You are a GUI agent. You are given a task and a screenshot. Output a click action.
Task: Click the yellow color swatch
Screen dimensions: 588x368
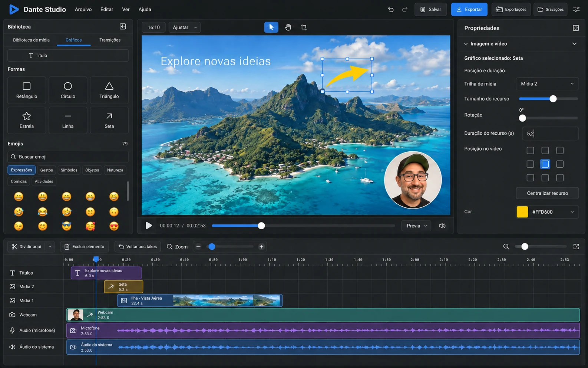click(522, 212)
